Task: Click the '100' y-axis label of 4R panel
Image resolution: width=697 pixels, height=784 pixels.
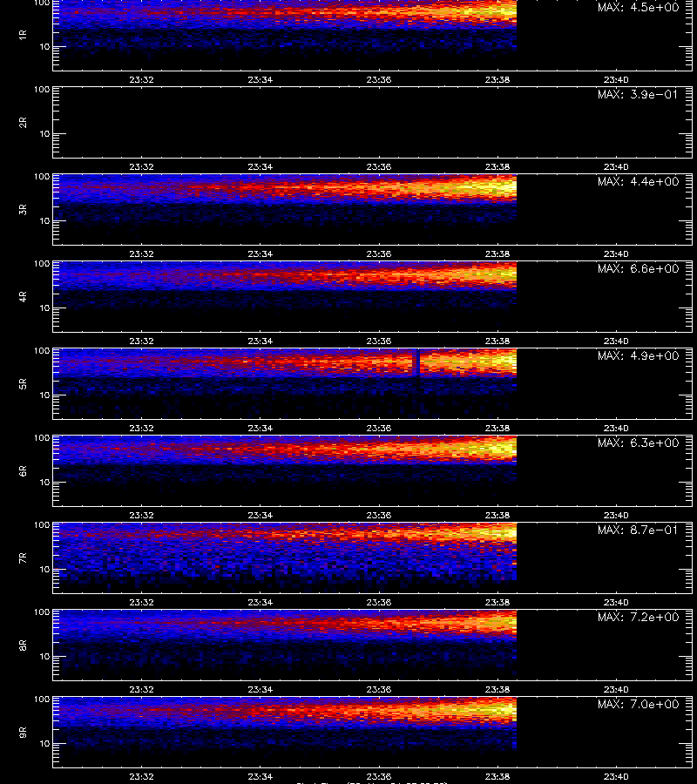Action: pyautogui.click(x=42, y=263)
